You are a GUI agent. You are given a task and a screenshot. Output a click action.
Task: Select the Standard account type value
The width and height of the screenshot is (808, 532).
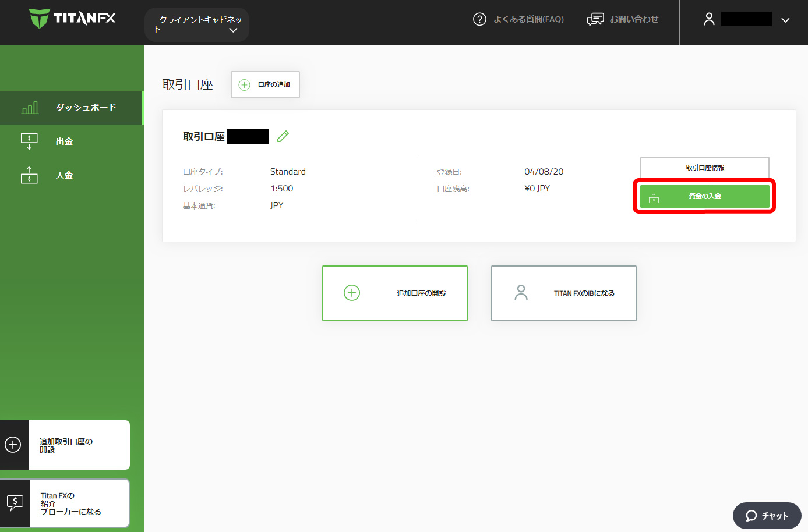tap(288, 172)
